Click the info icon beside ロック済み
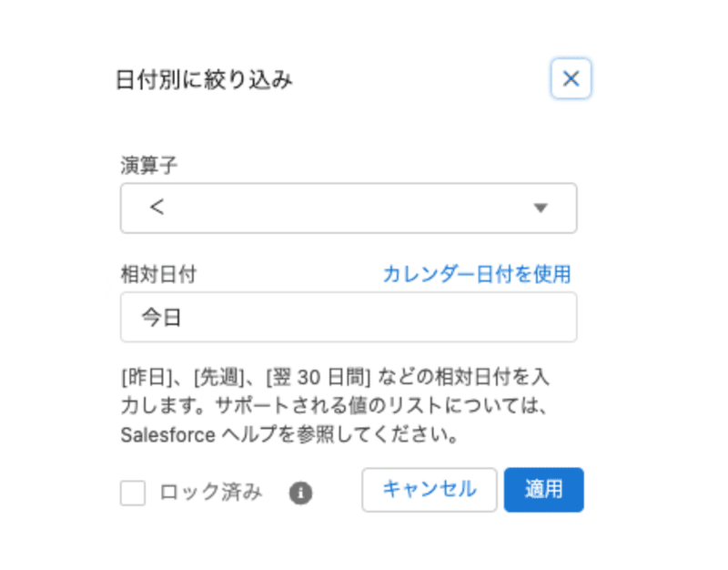The height and width of the screenshot is (570, 728). (x=301, y=493)
